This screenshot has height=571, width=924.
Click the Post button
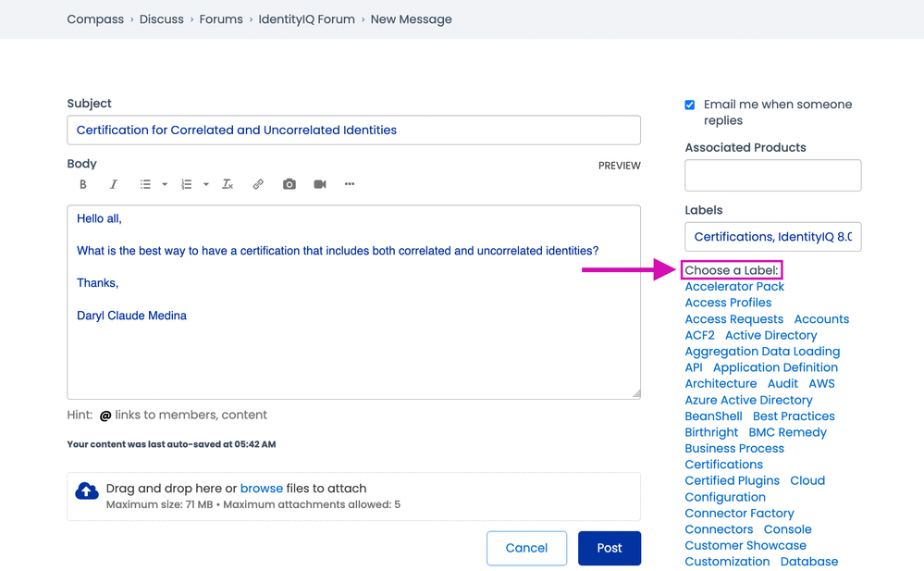(x=609, y=548)
